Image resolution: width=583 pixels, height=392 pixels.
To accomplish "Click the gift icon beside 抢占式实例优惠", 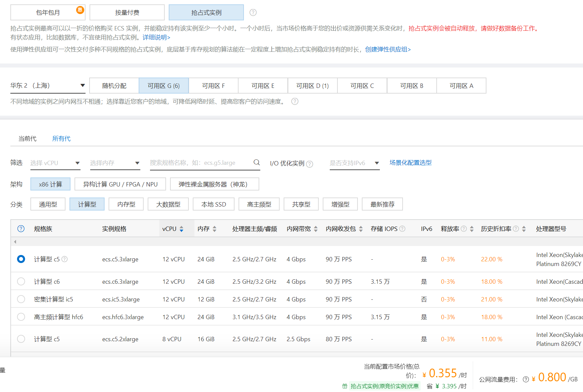I will pos(345,386).
